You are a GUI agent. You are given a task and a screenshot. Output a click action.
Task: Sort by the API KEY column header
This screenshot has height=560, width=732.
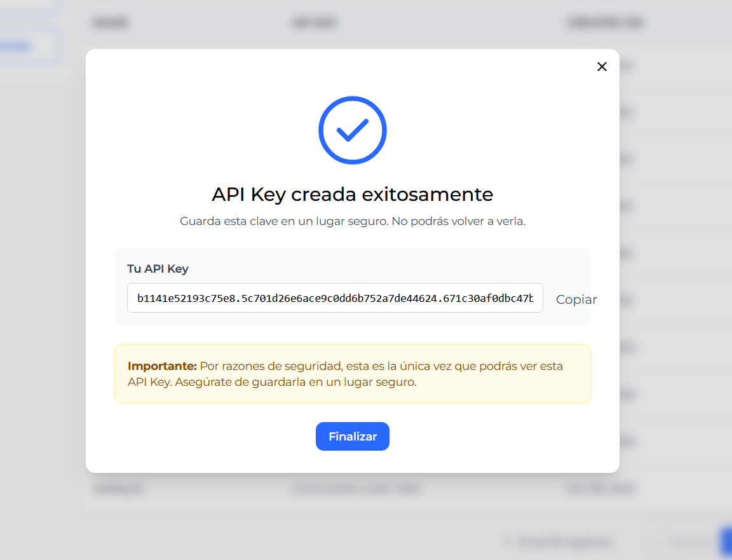click(x=315, y=22)
